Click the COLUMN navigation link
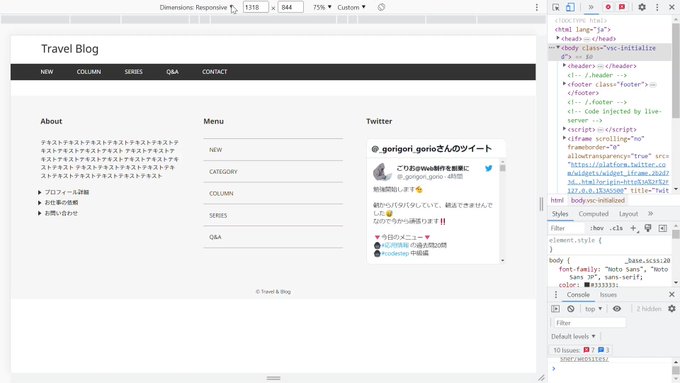680x383 pixels. click(89, 72)
